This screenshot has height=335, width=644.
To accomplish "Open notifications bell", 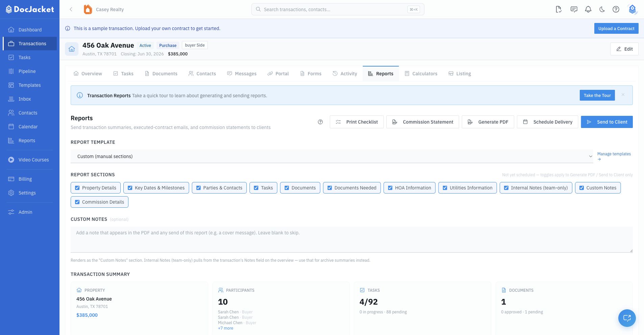I will tap(588, 9).
